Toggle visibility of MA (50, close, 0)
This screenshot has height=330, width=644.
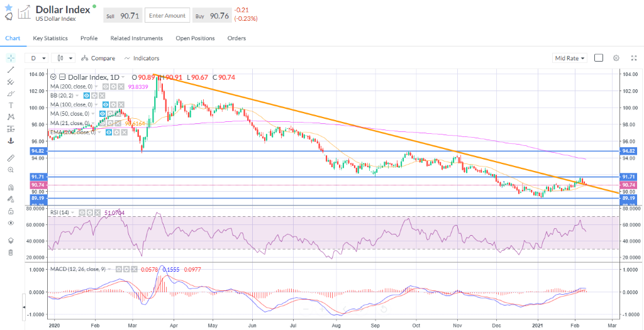pyautogui.click(x=103, y=114)
